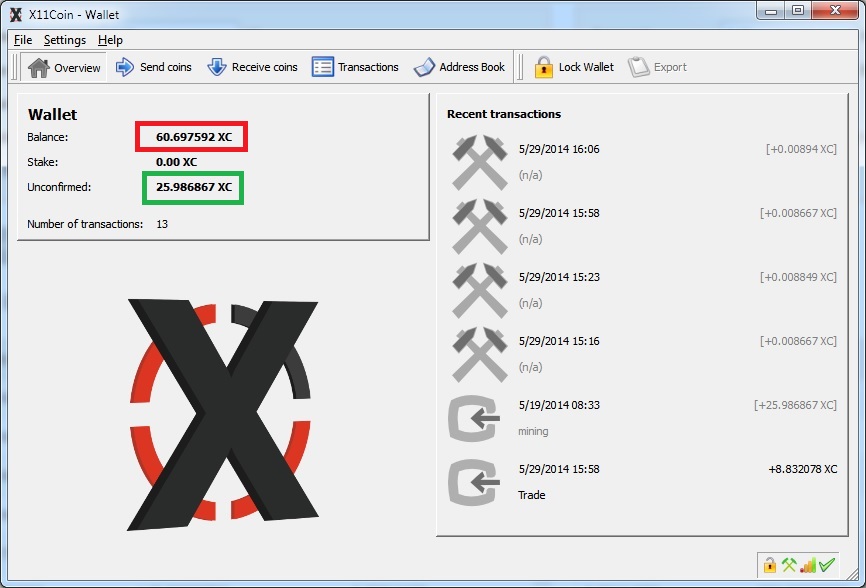This screenshot has width=866, height=588.
Task: Click the number of transactions value 13
Action: pos(162,224)
